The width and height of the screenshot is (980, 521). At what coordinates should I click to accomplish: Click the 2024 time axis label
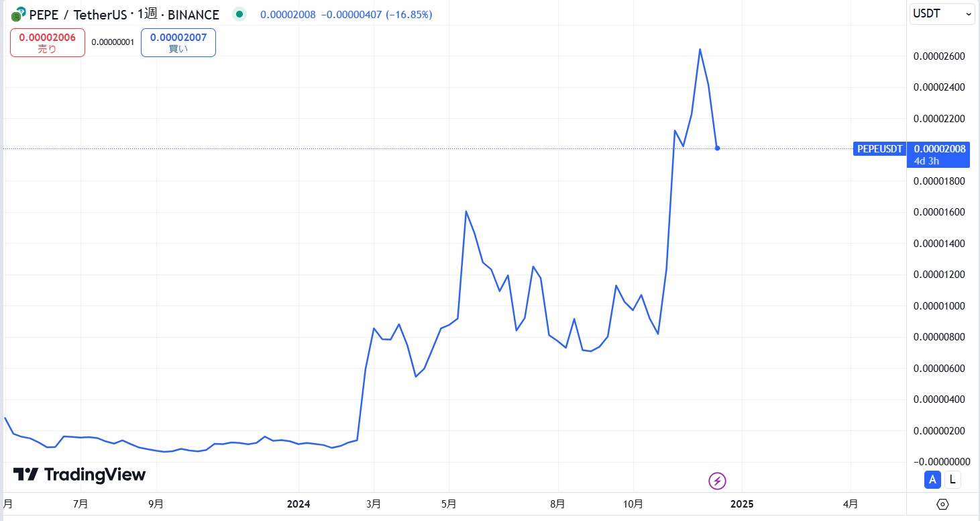[298, 504]
